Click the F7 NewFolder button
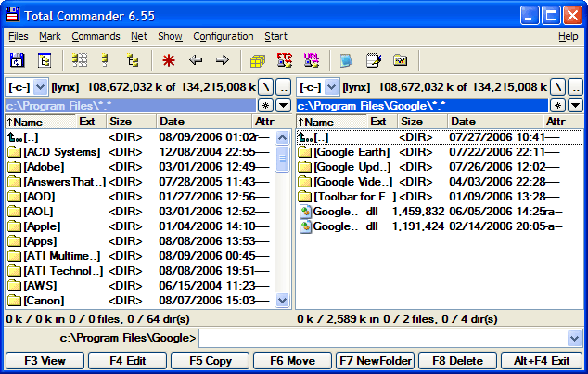 coord(375,361)
